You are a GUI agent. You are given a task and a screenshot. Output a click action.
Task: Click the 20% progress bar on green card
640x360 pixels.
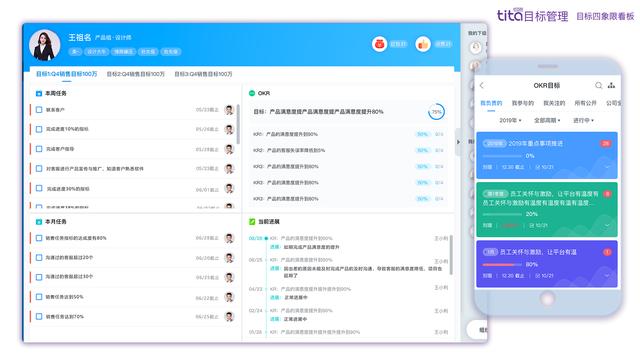[x=502, y=214]
